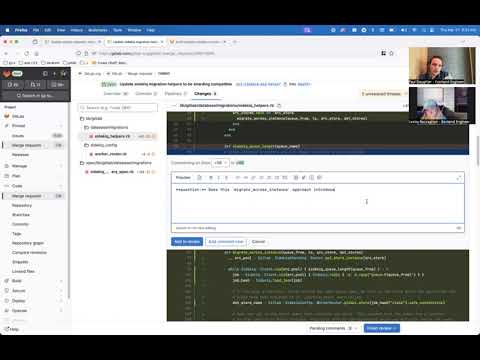Image resolution: width=480 pixels, height=360 pixels.
Task: Cancel the comment
Action: (258, 242)
